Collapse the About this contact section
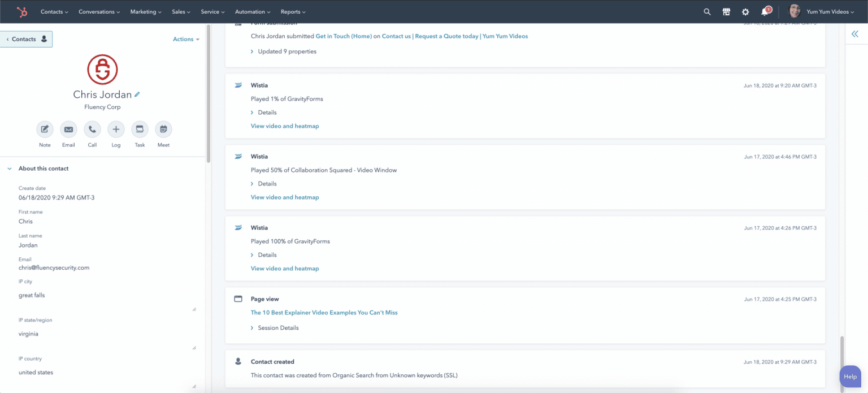Viewport: 868px width, 393px height. [x=10, y=169]
